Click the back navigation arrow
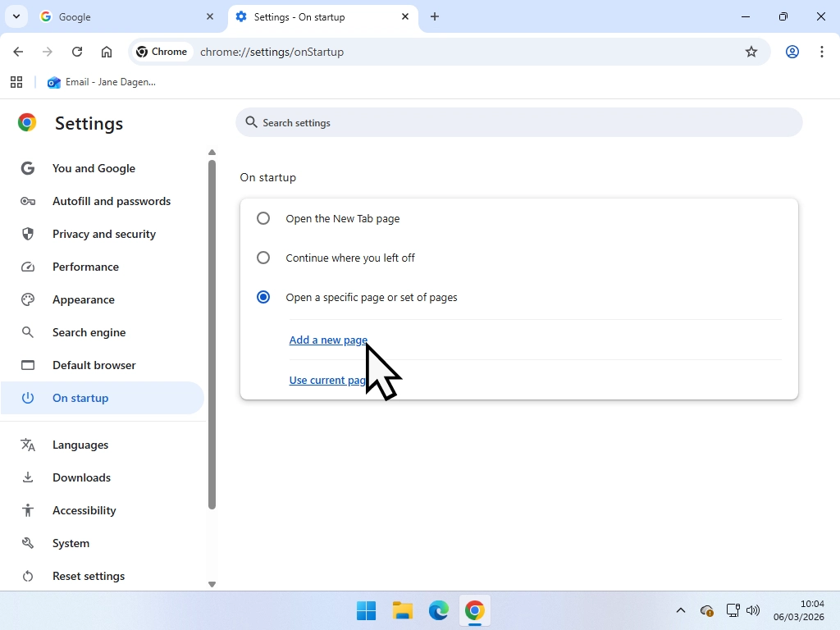This screenshot has width=840, height=630. tap(18, 52)
